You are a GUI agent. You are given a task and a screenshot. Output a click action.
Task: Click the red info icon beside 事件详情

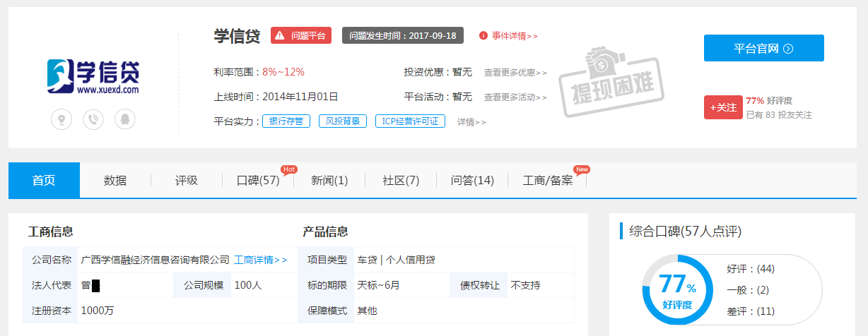tap(483, 35)
